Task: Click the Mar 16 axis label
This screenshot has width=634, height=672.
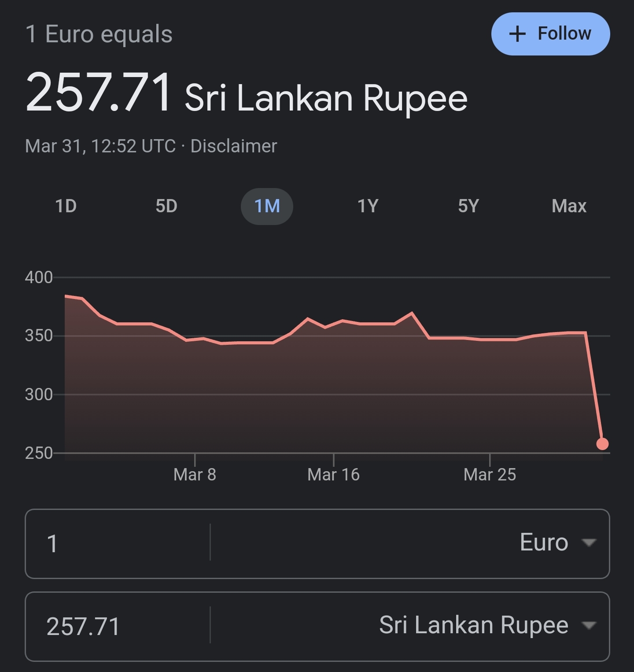Action: coord(334,475)
